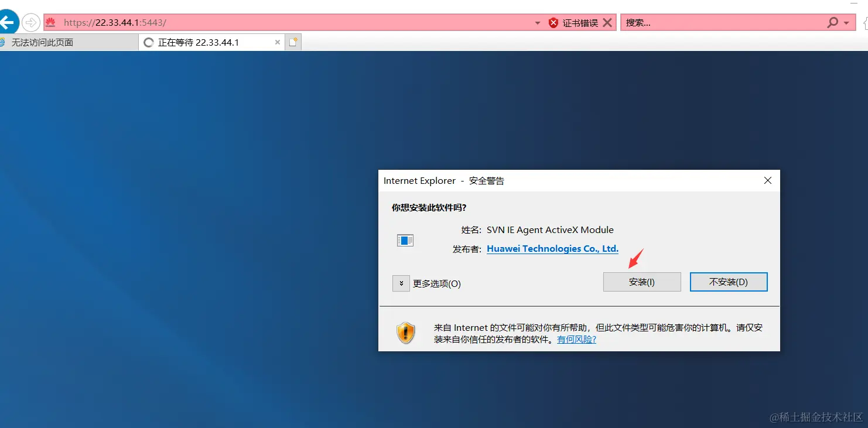Click the 更多选项(O) label

(437, 283)
